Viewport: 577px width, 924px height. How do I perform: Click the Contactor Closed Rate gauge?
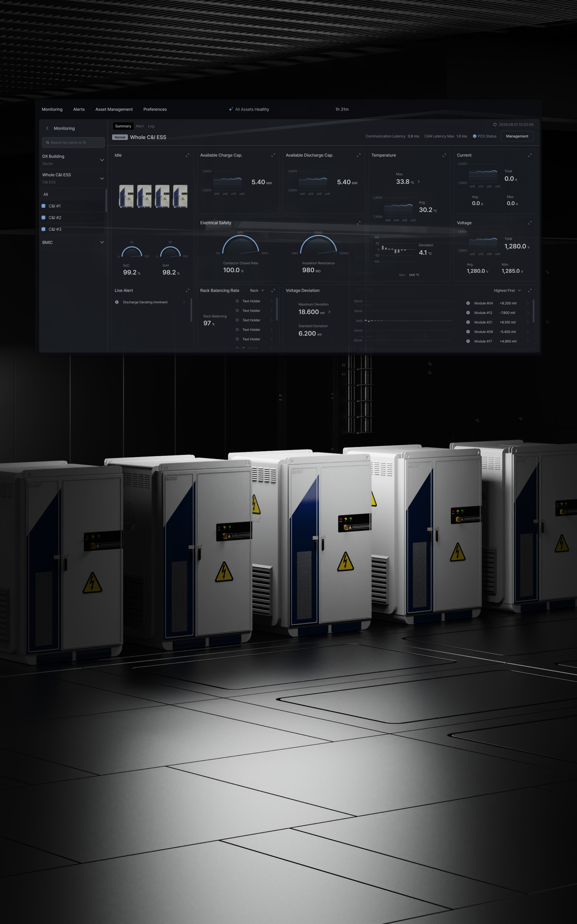click(240, 244)
